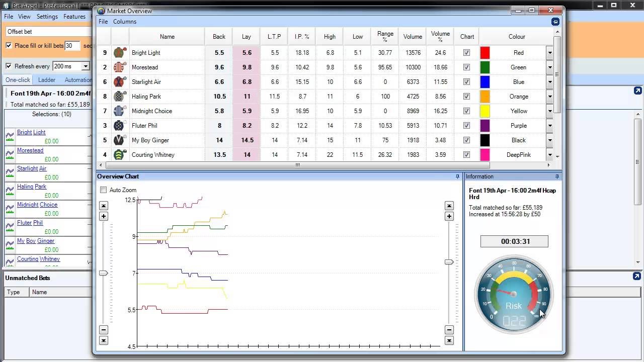Toggle Place fill or kill bets checkbox
Screen dimensions: 644x362
(9, 46)
